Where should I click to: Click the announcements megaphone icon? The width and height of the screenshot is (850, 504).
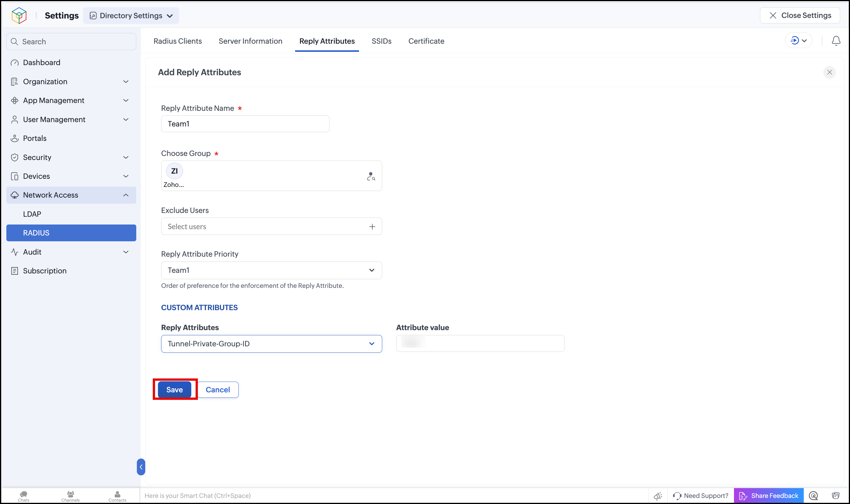pyautogui.click(x=658, y=496)
